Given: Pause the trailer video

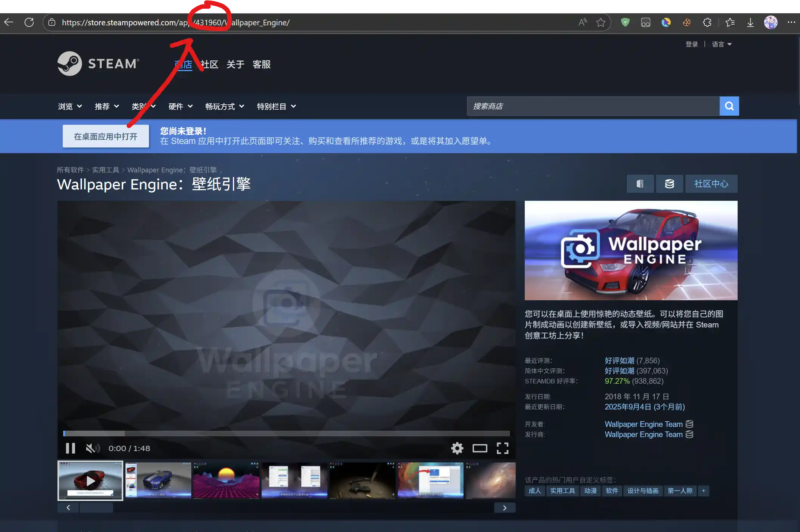Looking at the screenshot, I should (x=70, y=448).
